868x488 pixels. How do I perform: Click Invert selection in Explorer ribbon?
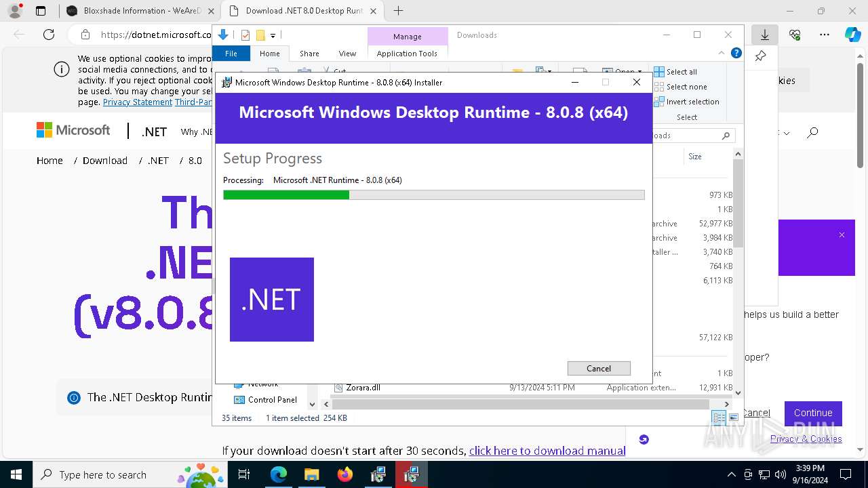click(686, 102)
